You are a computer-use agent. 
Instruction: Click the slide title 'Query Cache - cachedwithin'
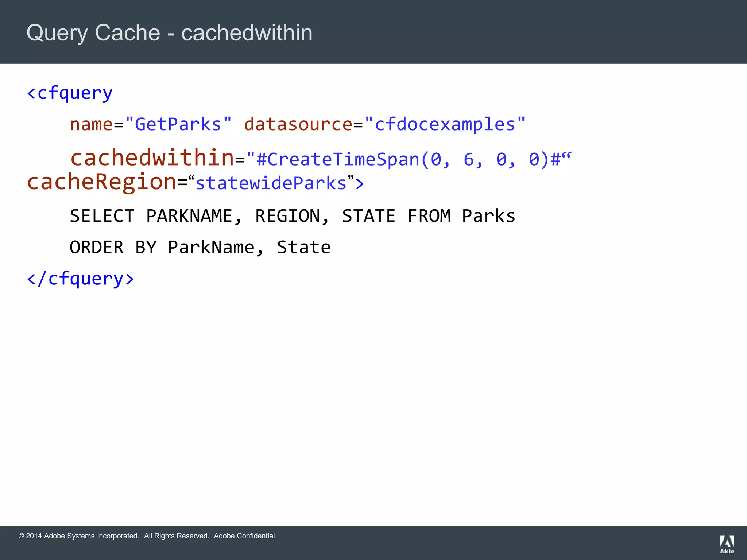coord(169,33)
